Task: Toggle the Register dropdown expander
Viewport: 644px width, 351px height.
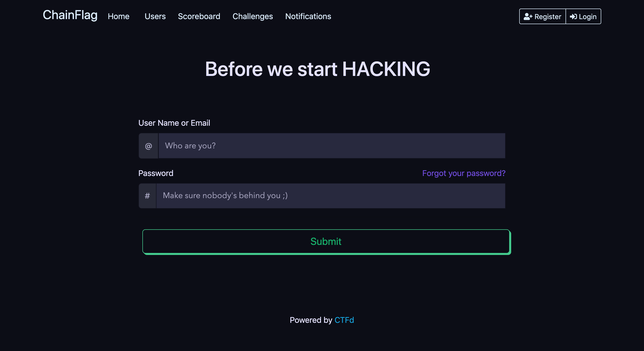Action: point(542,16)
